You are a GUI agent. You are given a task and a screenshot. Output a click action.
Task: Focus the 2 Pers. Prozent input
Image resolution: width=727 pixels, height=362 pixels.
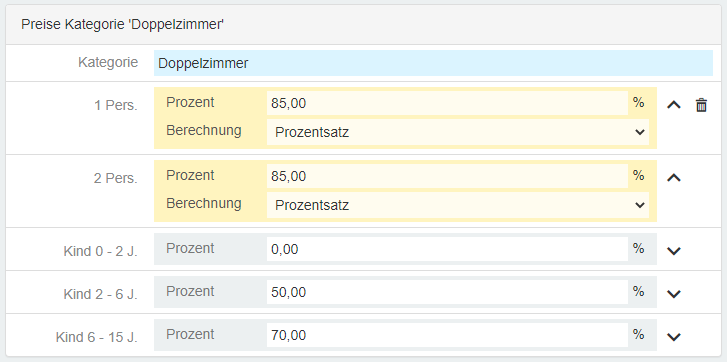(x=447, y=176)
